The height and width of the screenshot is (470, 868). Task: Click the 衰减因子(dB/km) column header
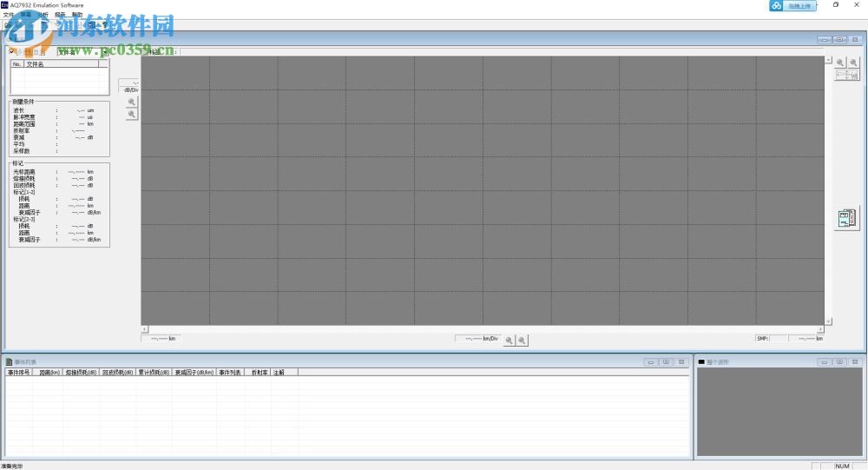[x=194, y=373]
